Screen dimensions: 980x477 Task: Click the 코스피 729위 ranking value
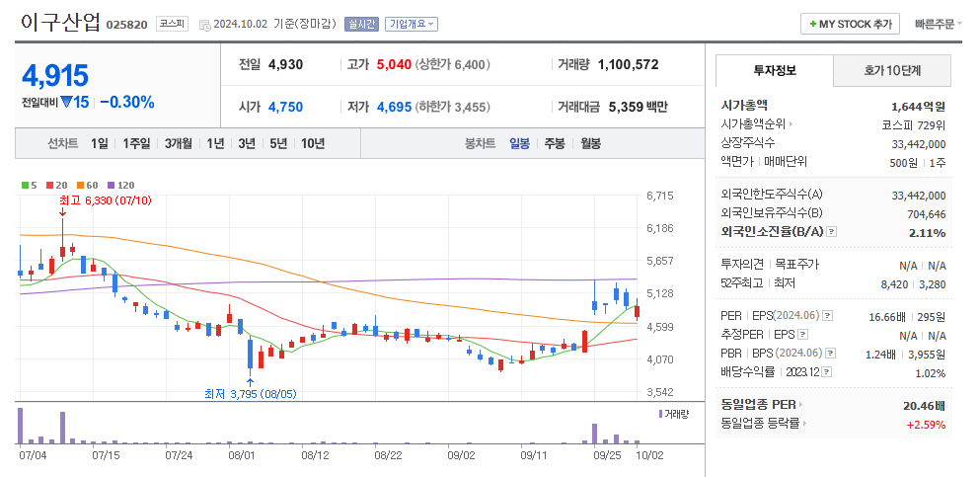click(x=914, y=124)
